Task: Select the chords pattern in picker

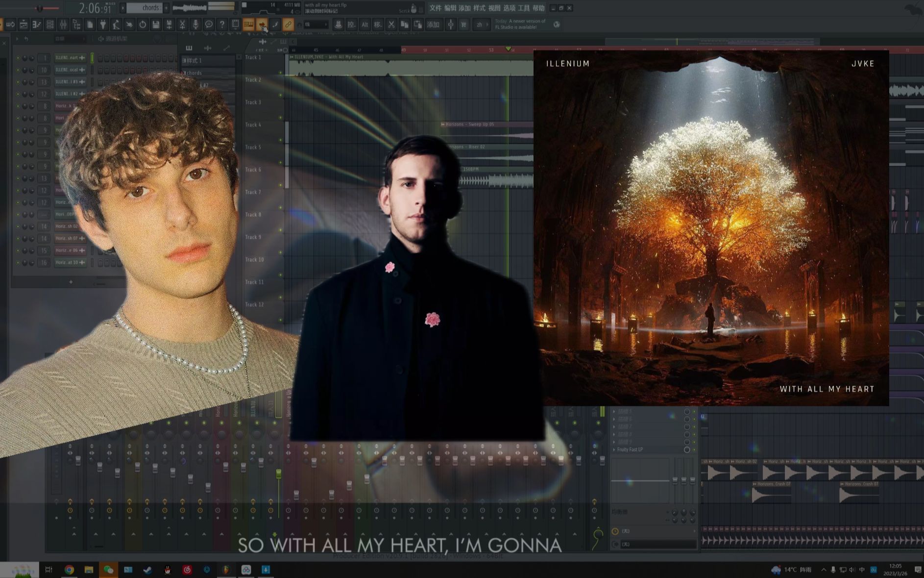Action: coord(208,73)
